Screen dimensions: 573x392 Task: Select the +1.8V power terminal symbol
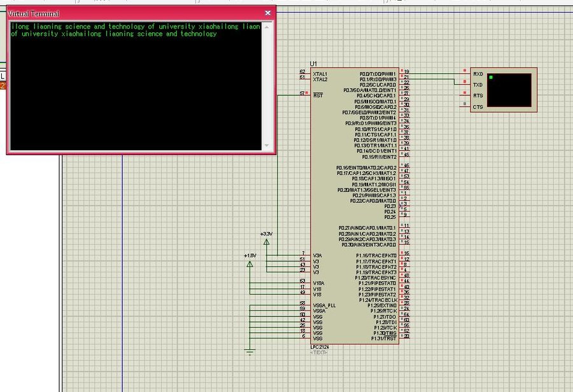[250, 262]
